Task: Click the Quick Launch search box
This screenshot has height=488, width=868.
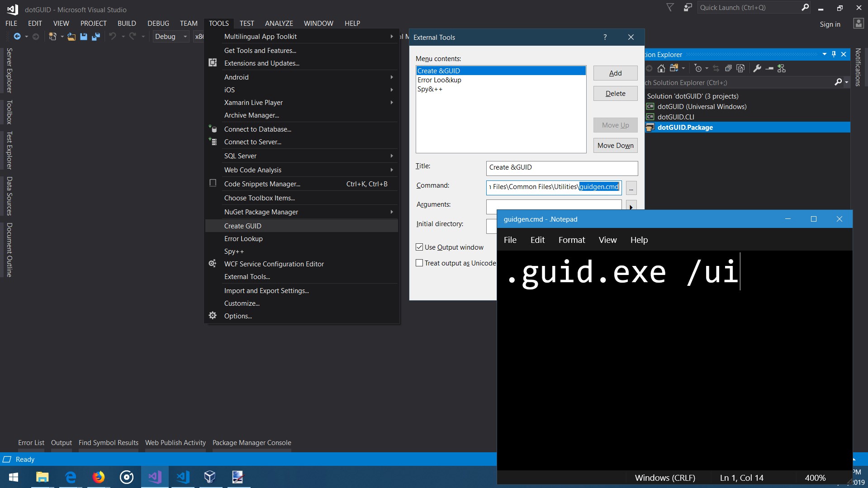Action: (754, 7)
